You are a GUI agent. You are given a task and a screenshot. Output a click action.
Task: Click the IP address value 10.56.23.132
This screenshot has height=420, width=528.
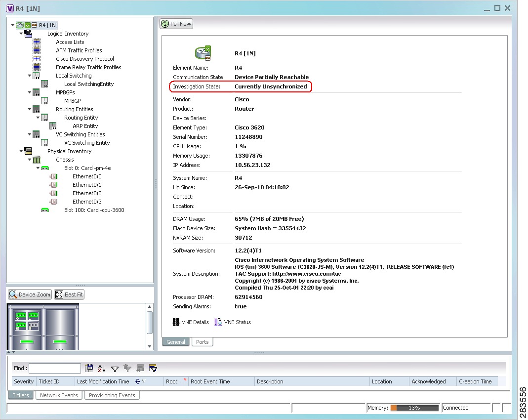[x=252, y=165]
